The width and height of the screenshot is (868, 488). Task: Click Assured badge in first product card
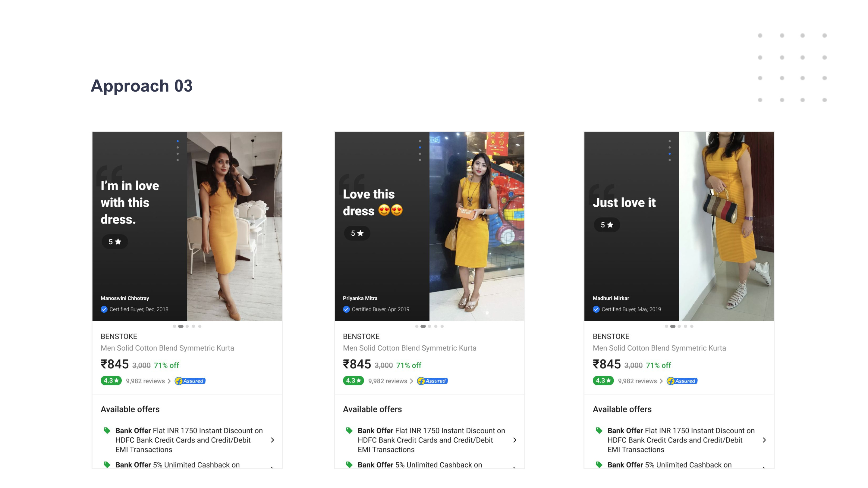(x=190, y=381)
